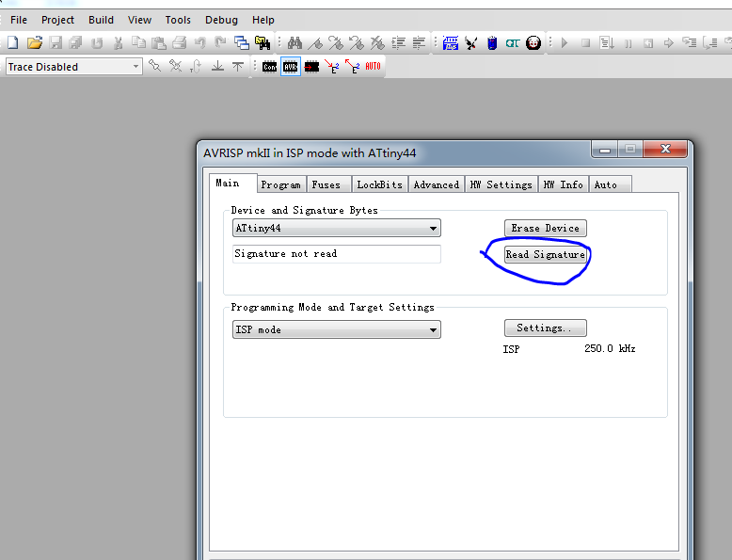Click the highlighted AVR programmer chip icon
This screenshot has height=560, width=732.
pyautogui.click(x=291, y=67)
